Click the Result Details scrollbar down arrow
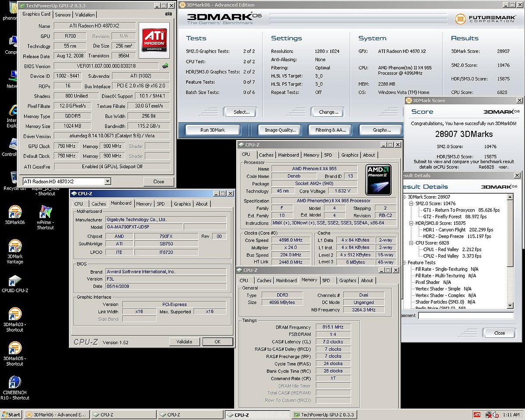 [x=510, y=305]
